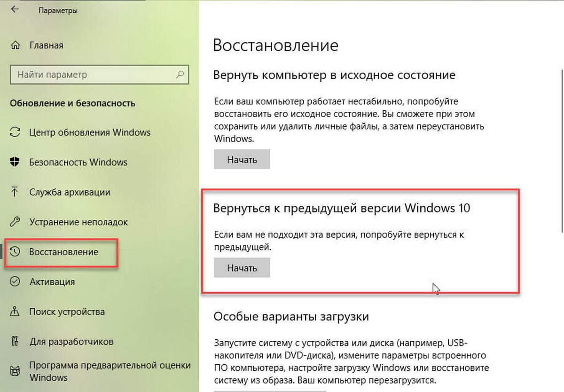Click the Windows Update refresh icon
Screen dimensions: 564x392
click(x=15, y=132)
